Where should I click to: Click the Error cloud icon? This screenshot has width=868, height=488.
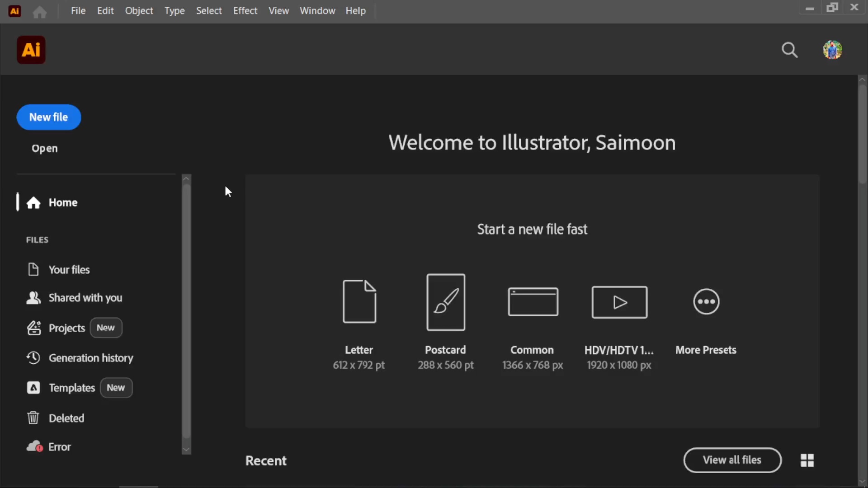tap(35, 447)
